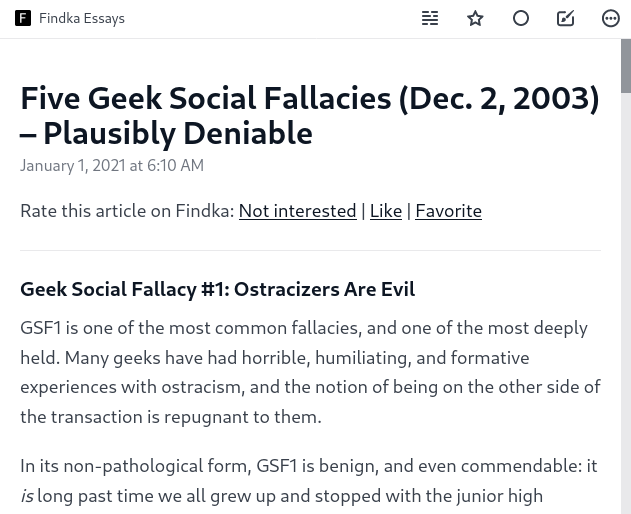The image size is (631, 514).
Task: Click the January 1, 2021 timestamp
Action: (x=112, y=165)
